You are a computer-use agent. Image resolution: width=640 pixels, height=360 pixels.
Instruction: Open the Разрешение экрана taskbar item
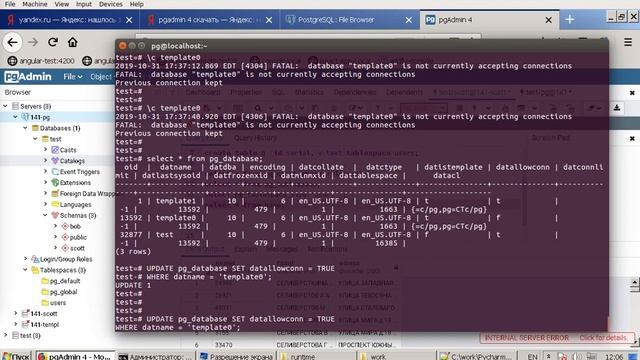click(x=237, y=356)
